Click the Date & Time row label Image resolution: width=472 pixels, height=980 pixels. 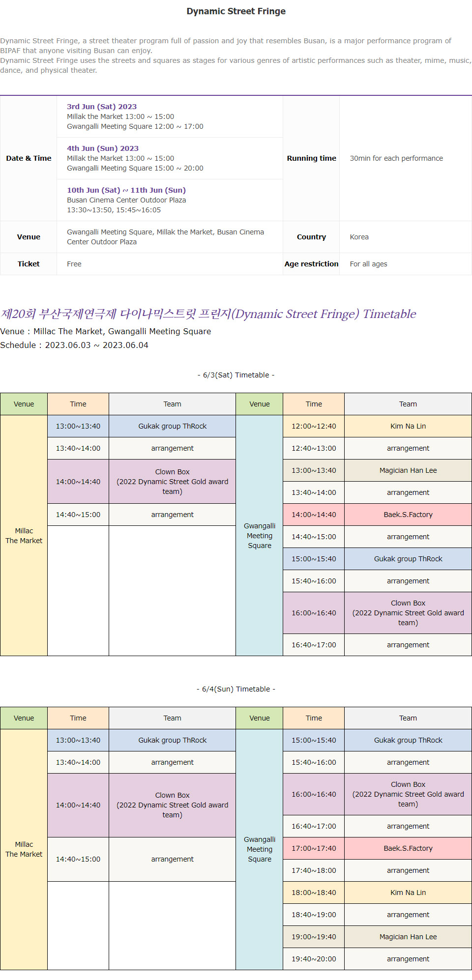point(29,158)
